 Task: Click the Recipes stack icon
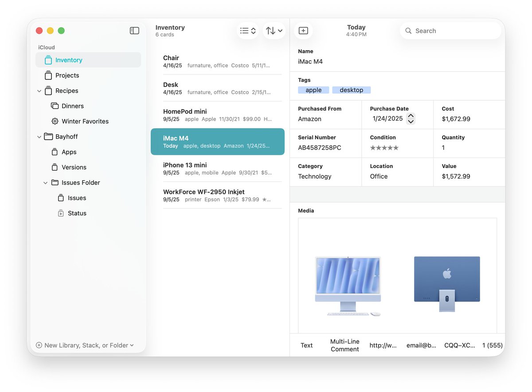tap(48, 91)
